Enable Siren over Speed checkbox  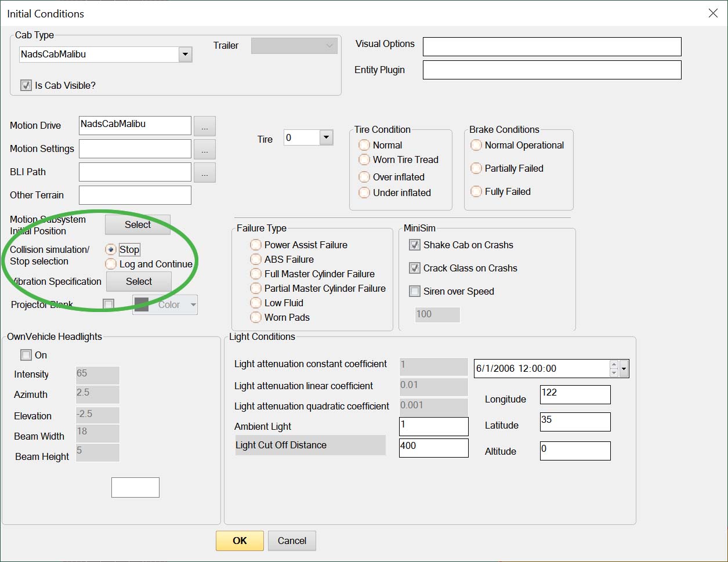[x=415, y=291]
